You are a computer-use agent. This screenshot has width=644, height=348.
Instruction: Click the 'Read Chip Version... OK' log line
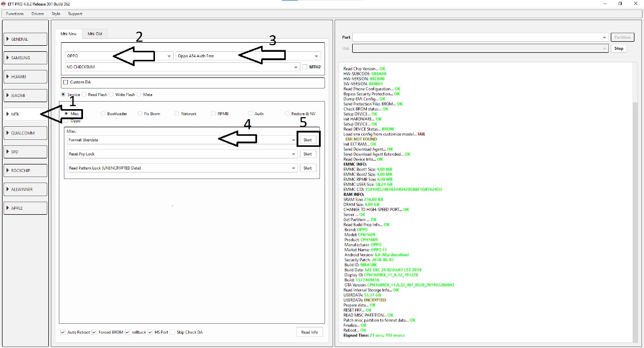point(364,69)
